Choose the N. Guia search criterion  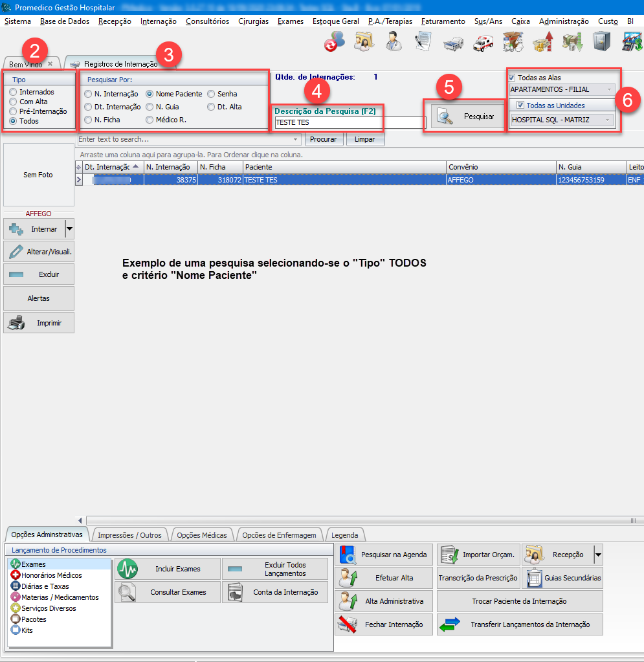pyautogui.click(x=150, y=107)
